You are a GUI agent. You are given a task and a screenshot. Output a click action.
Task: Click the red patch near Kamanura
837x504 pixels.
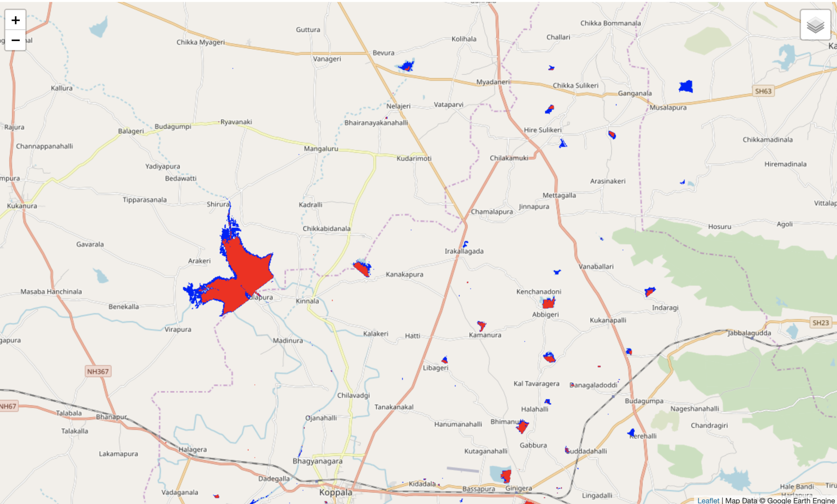pyautogui.click(x=482, y=326)
